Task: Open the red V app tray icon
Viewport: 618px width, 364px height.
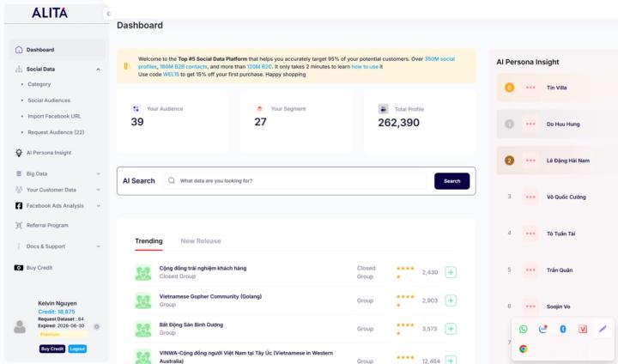Action: click(583, 329)
